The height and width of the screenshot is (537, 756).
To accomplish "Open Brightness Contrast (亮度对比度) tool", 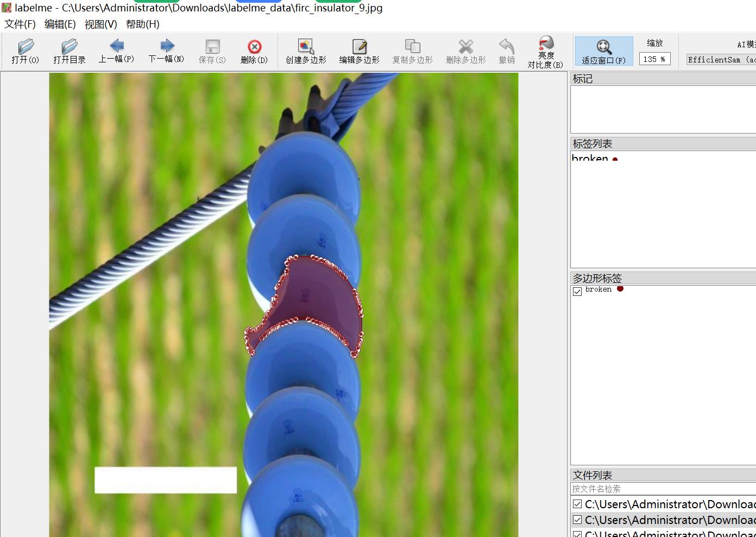I will point(545,52).
